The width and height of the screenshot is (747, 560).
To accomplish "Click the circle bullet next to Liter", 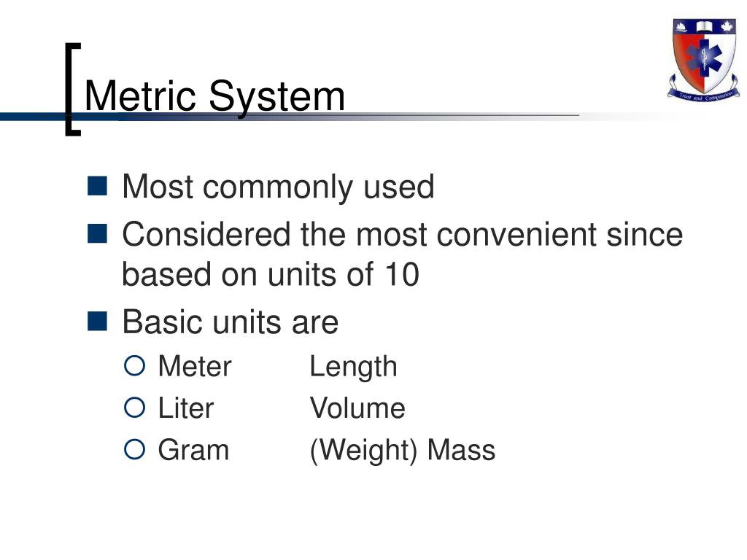I will click(x=134, y=408).
